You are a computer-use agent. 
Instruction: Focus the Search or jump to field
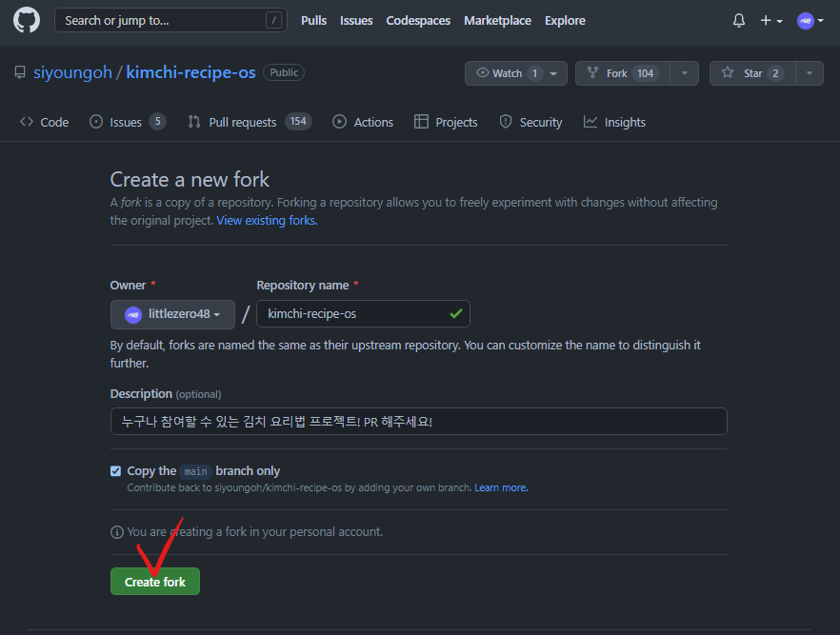pyautogui.click(x=170, y=20)
